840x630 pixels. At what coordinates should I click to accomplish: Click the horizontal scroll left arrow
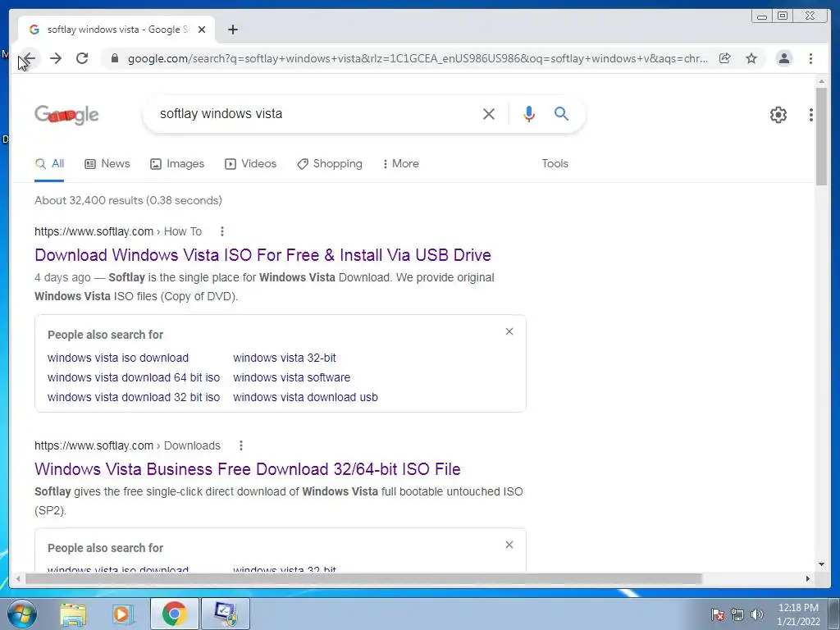tap(18, 578)
